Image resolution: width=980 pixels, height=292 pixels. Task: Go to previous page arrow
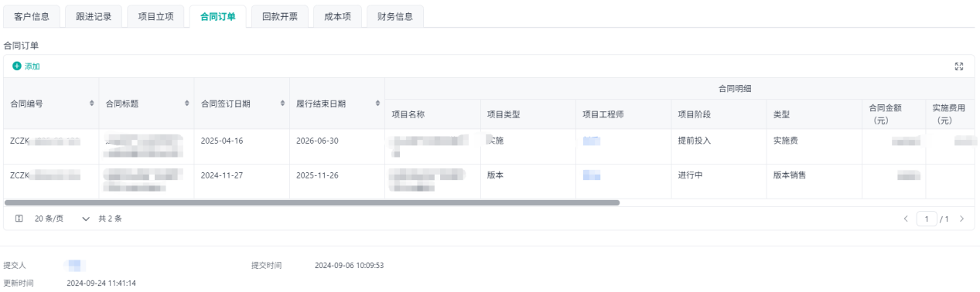coord(906,219)
